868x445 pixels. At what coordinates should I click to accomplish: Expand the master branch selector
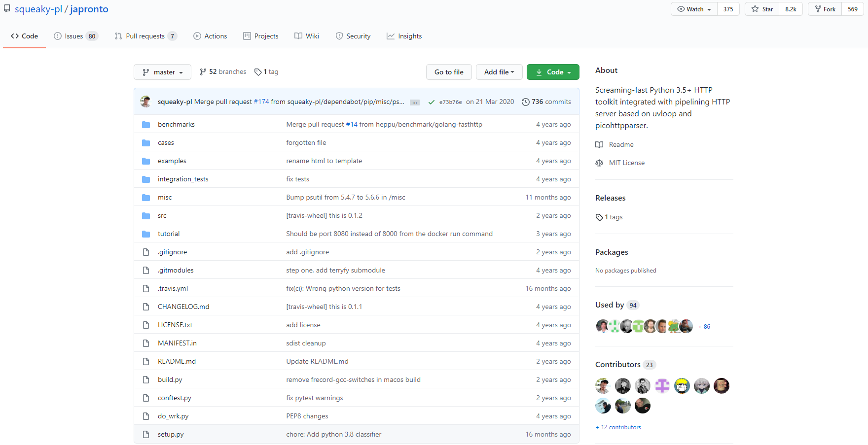click(162, 72)
